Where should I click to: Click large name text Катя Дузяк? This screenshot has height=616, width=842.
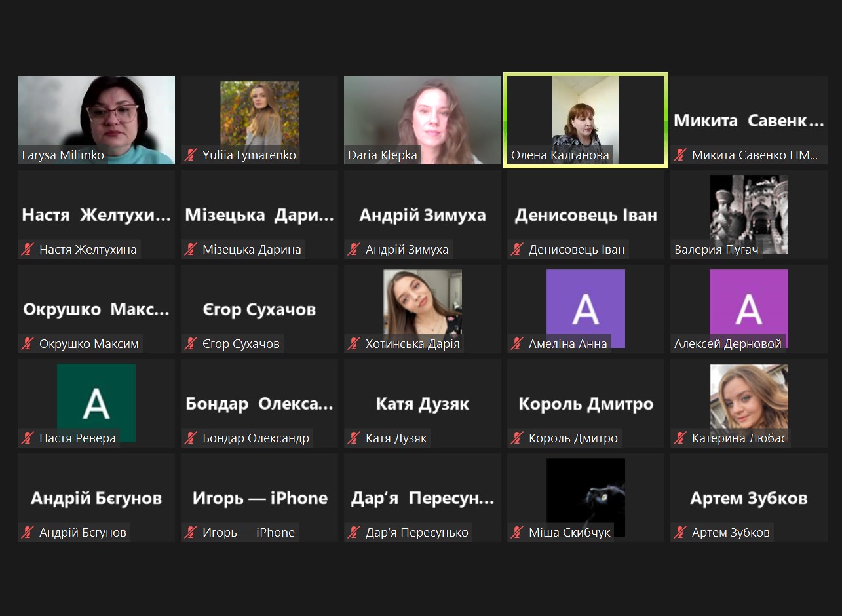click(x=423, y=404)
